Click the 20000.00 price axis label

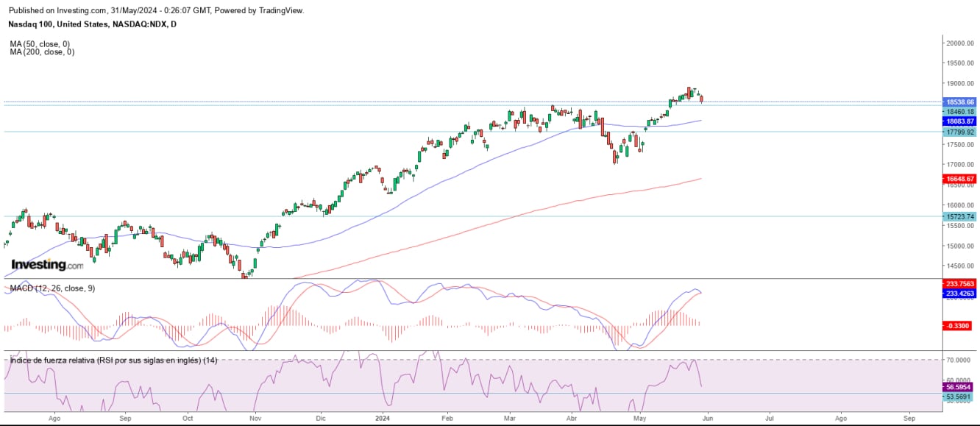(960, 43)
